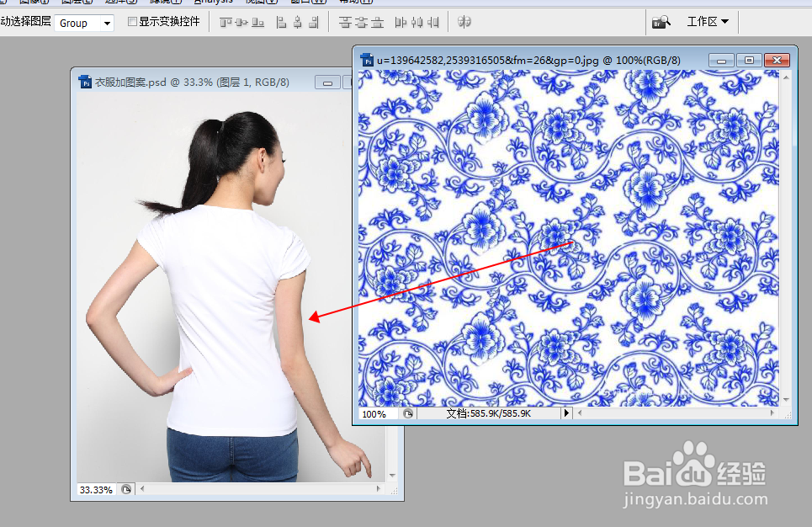Image resolution: width=812 pixels, height=527 pixels.
Task: Minimize the 衣服加图案.psd document window
Action: 327,83
